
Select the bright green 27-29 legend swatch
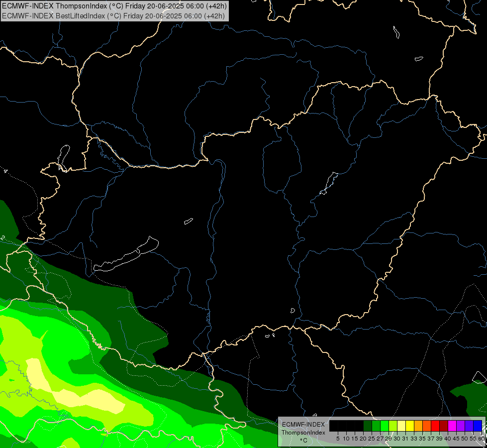[x=385, y=426]
